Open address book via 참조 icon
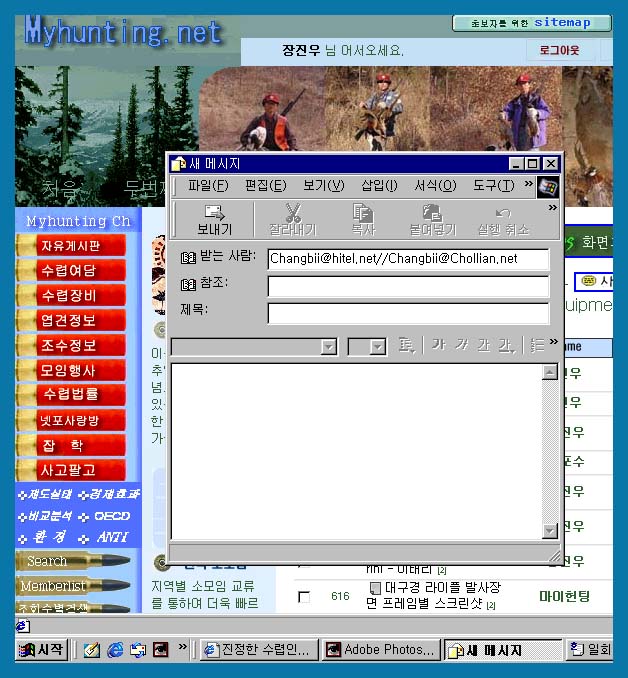Screen dimensions: 628x678 187,285
